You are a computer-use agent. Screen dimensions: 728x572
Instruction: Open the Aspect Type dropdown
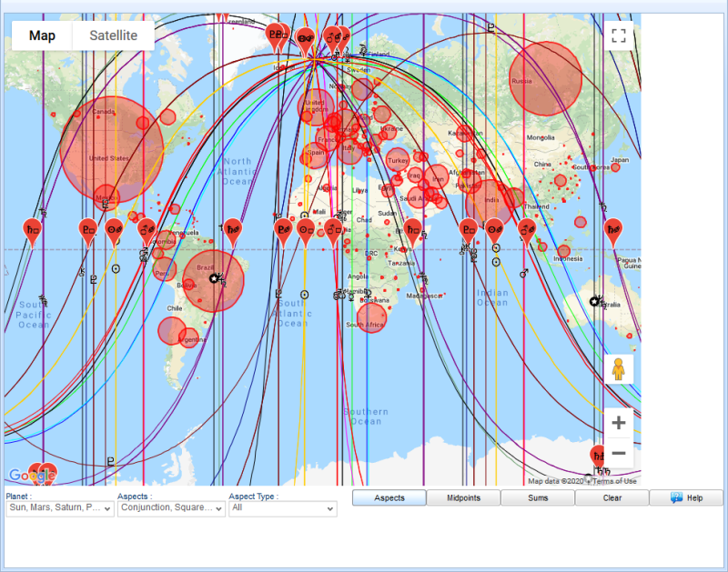(x=282, y=508)
